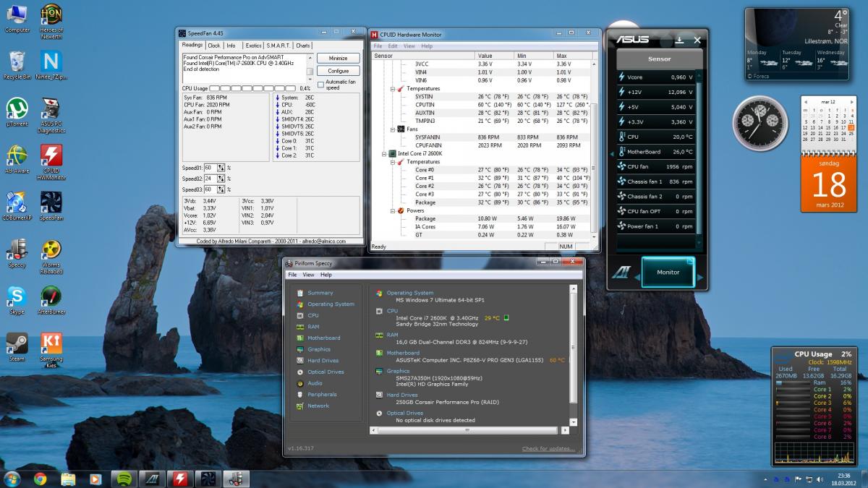Select Worms Reloaded desktop icon
The height and width of the screenshot is (488, 868).
pyautogui.click(x=51, y=257)
